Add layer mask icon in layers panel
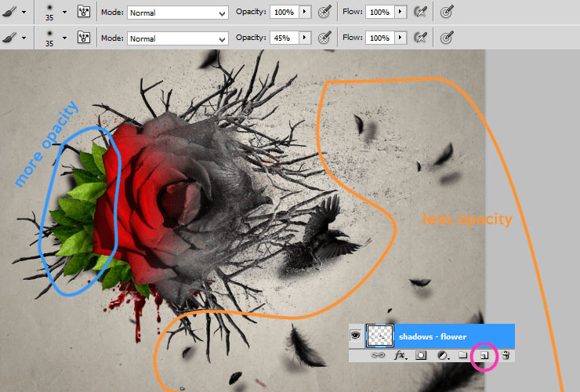Screen dimensions: 580x392 [421, 356]
